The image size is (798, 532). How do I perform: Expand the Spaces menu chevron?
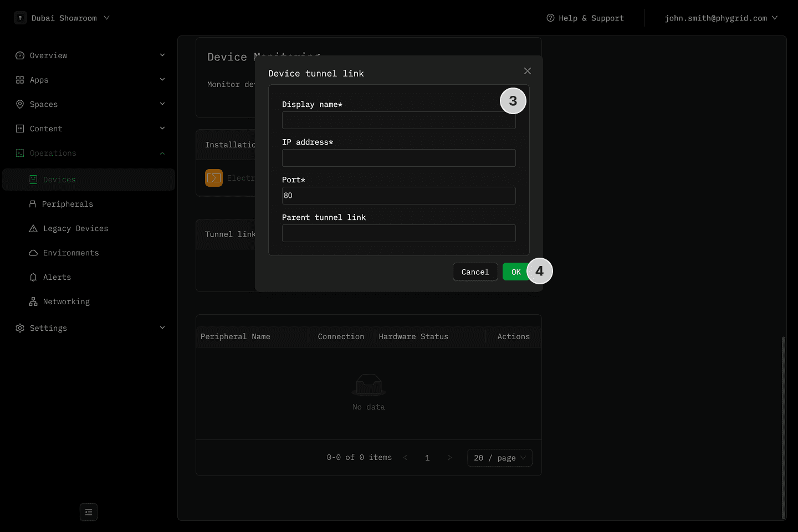point(162,104)
